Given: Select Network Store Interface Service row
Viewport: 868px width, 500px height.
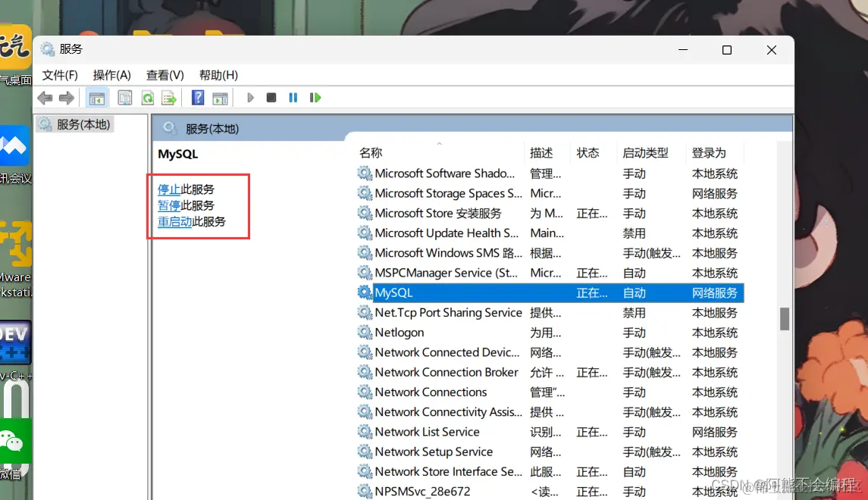Looking at the screenshot, I should (x=550, y=472).
